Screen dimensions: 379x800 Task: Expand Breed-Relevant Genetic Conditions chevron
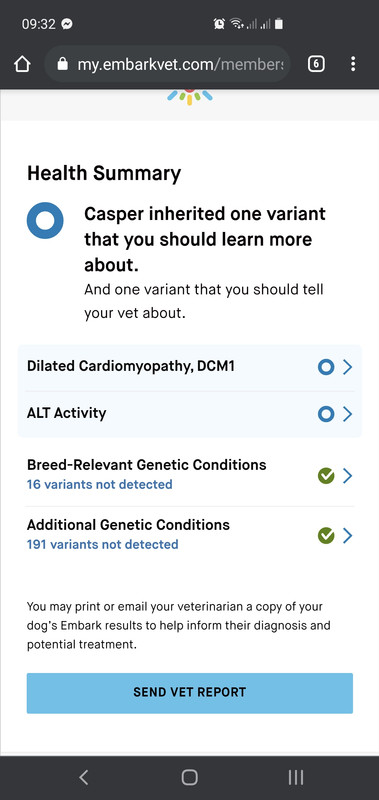(x=347, y=476)
